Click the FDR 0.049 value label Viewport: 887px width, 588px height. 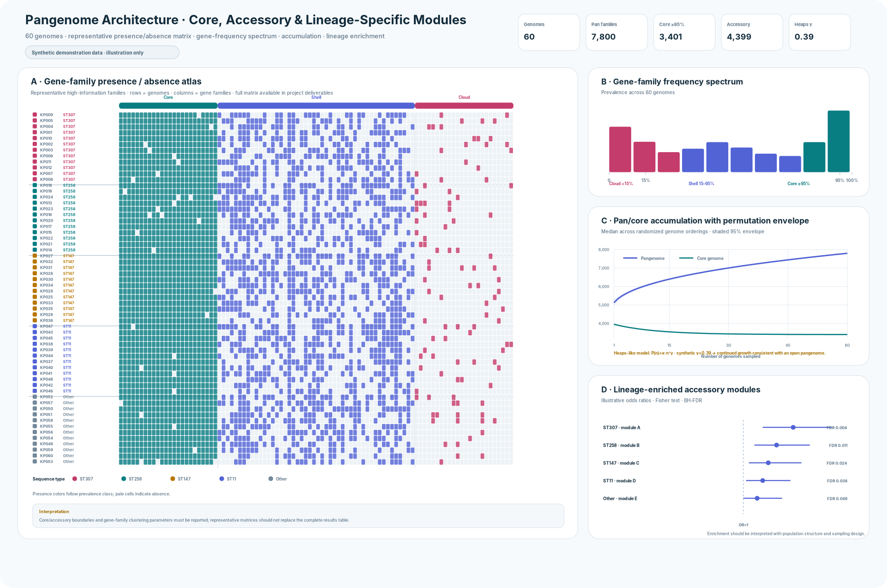click(x=837, y=498)
